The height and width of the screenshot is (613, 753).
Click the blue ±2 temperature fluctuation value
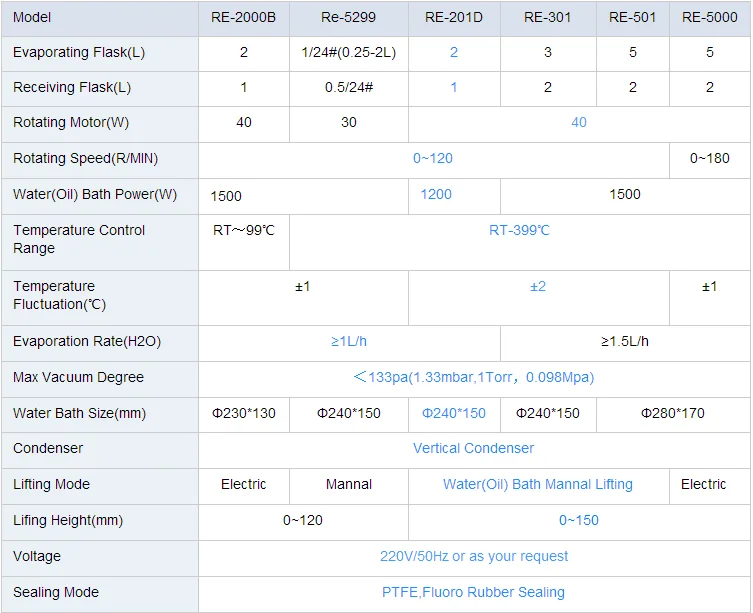coord(538,286)
